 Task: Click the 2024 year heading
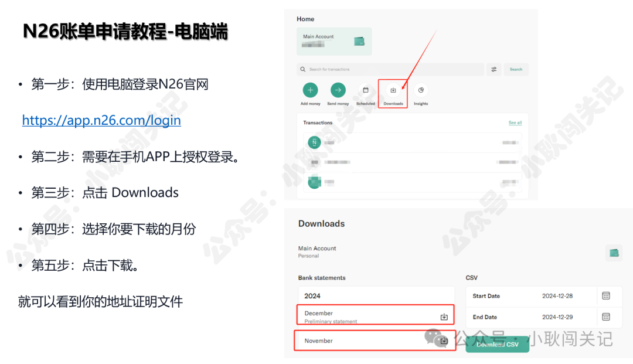(312, 296)
